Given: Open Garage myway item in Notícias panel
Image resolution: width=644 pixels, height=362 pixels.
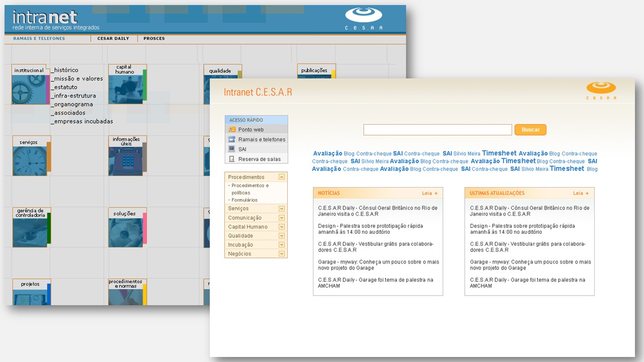Looking at the screenshot, I should click(x=378, y=265).
